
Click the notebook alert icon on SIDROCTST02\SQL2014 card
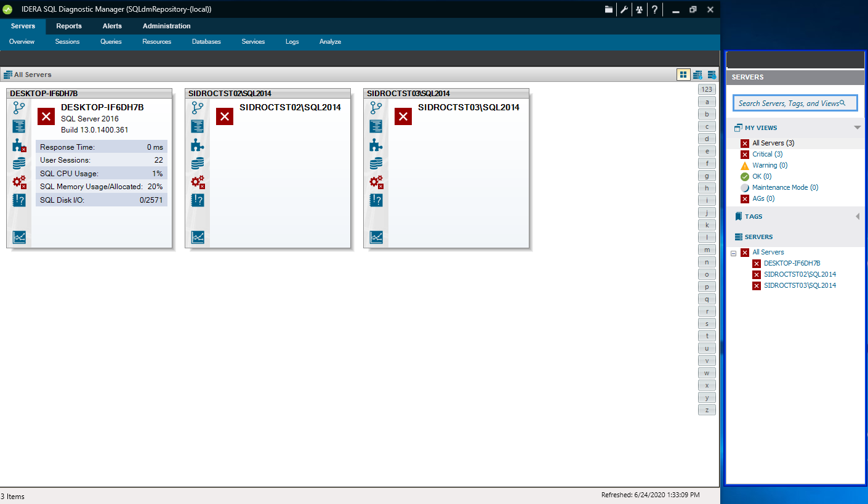pos(198,200)
